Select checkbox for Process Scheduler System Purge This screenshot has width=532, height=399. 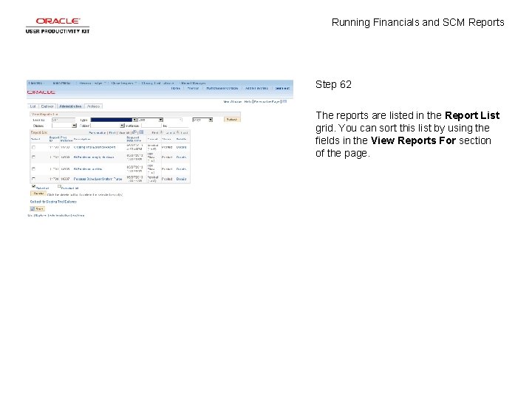click(33, 179)
